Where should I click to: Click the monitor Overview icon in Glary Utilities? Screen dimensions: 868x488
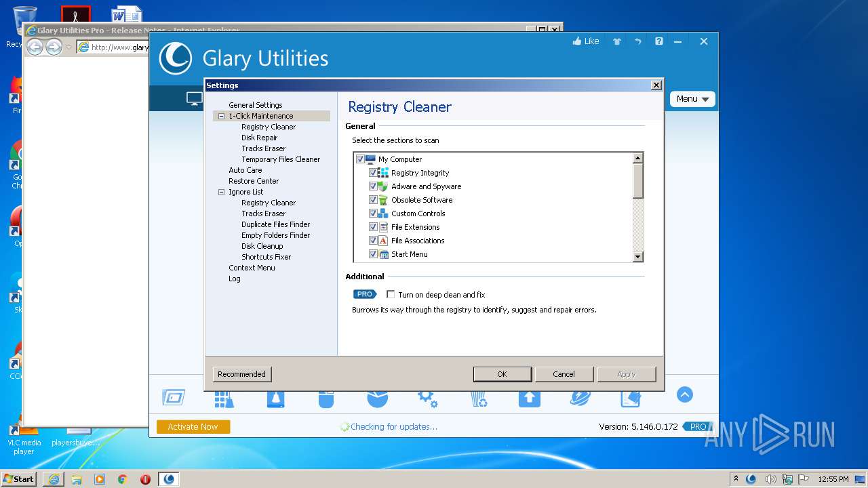(x=195, y=99)
